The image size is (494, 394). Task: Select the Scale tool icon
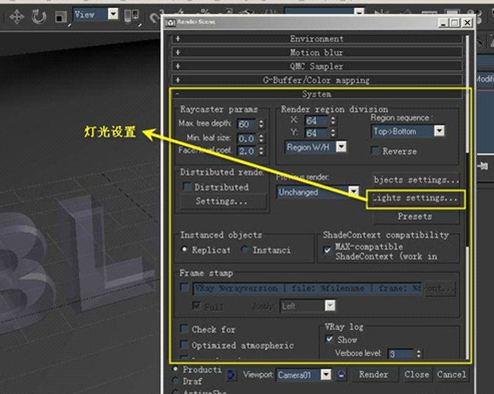point(60,17)
